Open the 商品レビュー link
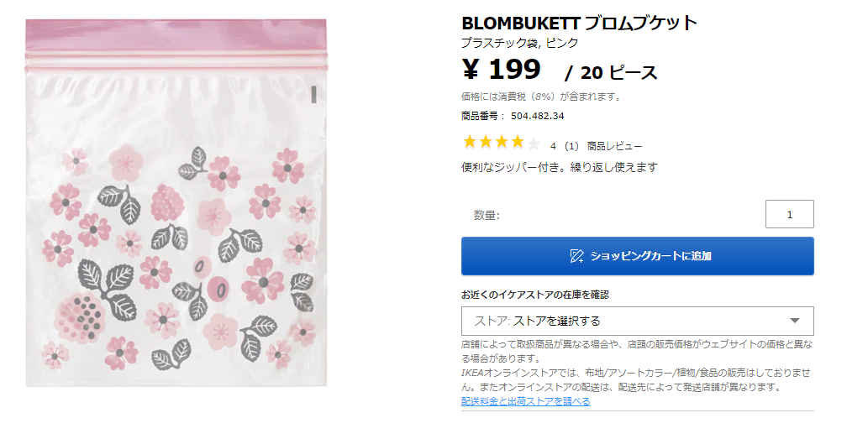Image resolution: width=868 pixels, height=439 pixels. tap(614, 146)
